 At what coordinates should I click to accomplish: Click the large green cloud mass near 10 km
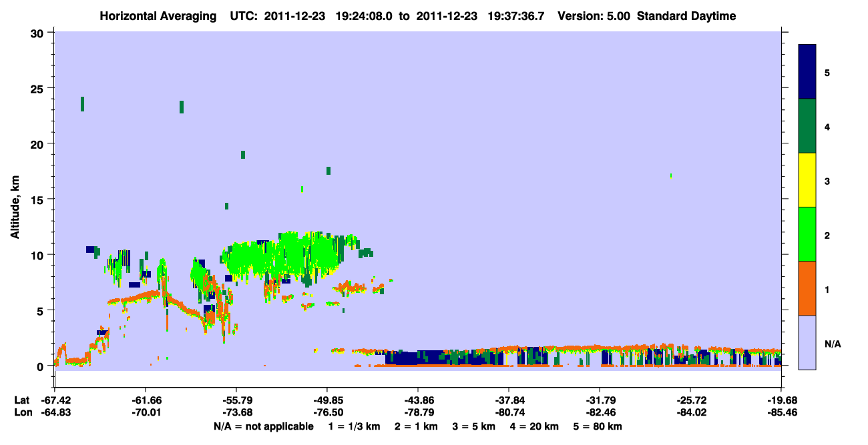284,257
